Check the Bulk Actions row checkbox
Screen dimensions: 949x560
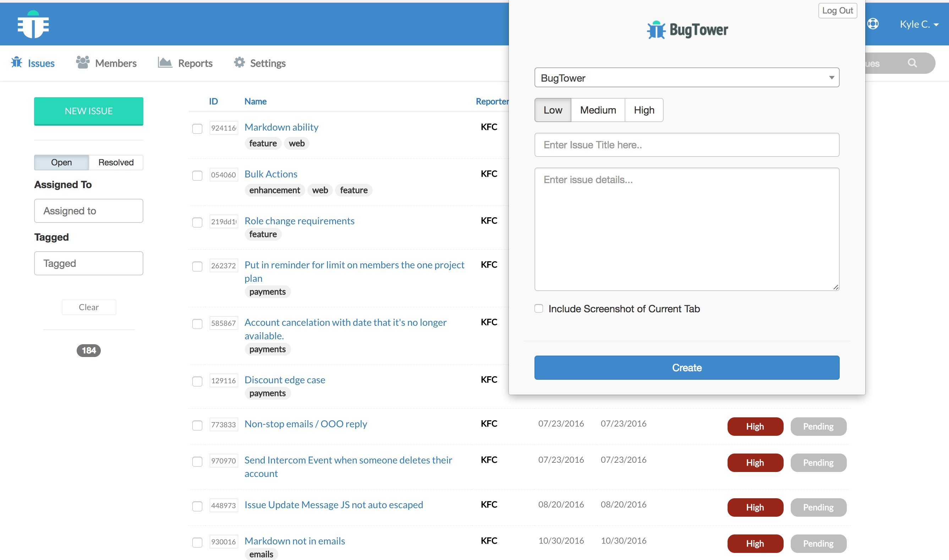pos(197,175)
